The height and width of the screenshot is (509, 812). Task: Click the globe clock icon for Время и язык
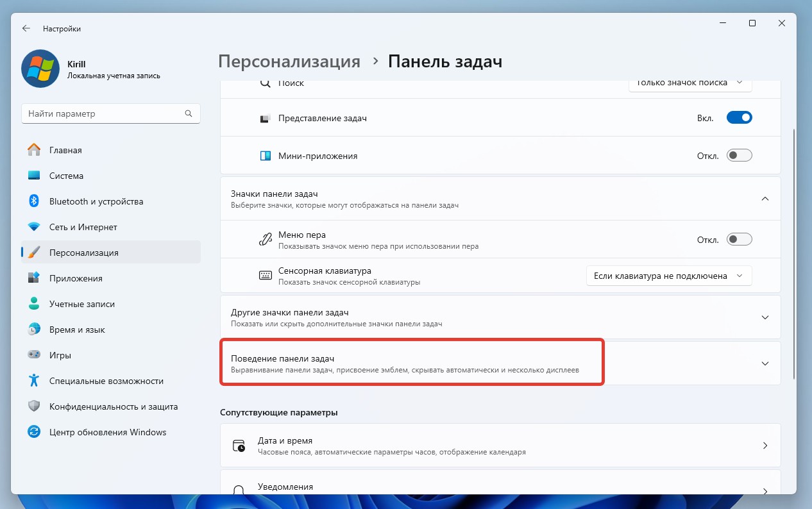click(35, 330)
